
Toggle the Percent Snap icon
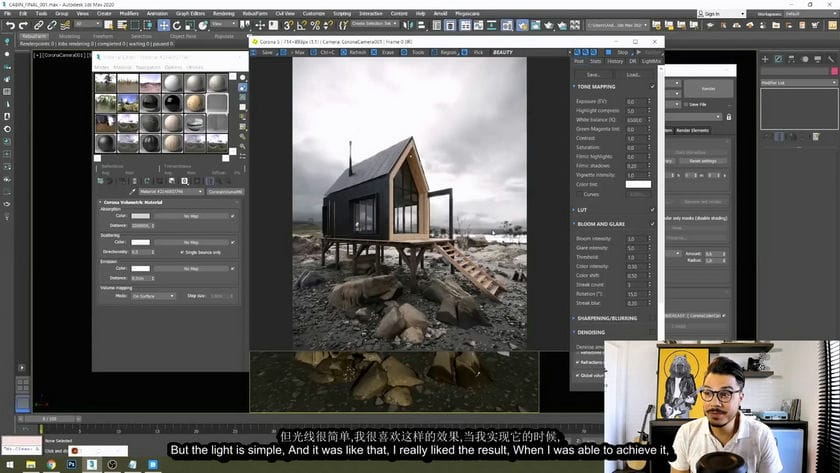pyautogui.click(x=315, y=25)
